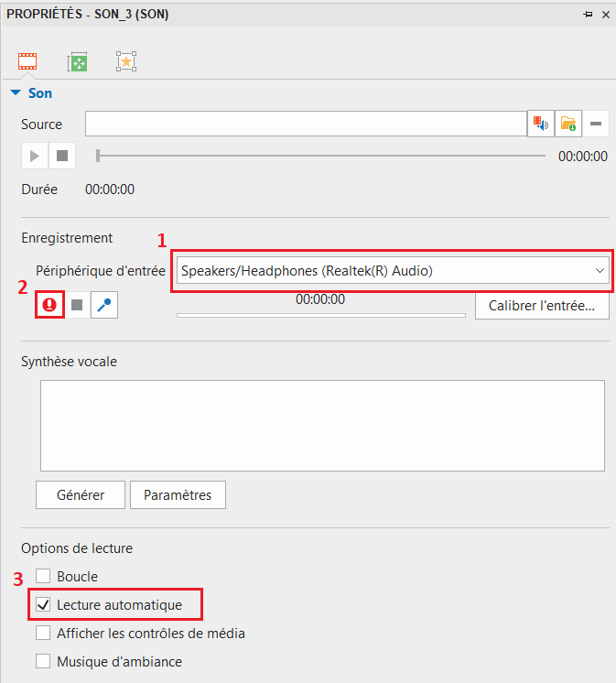Screen dimensions: 616x683
Task: Click the audio playback position slider
Action: tap(320, 157)
